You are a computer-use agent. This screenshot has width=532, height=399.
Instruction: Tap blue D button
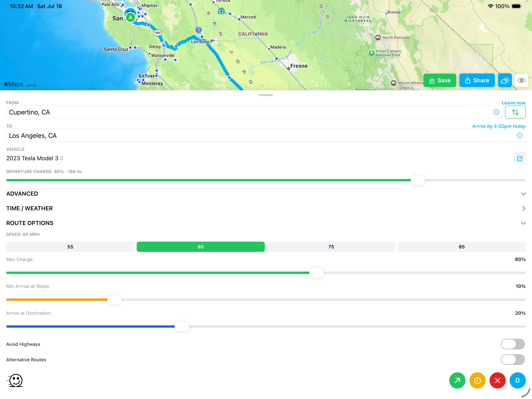(x=518, y=380)
